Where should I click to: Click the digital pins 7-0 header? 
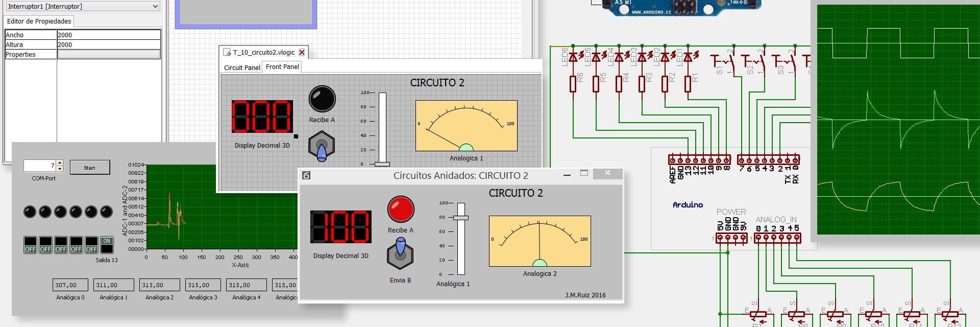pos(768,159)
